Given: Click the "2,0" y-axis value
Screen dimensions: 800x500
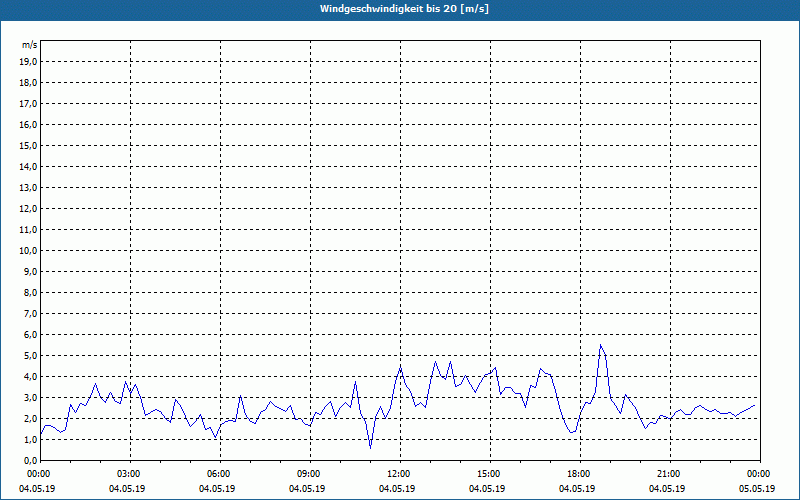Looking at the screenshot, I should (x=30, y=418).
